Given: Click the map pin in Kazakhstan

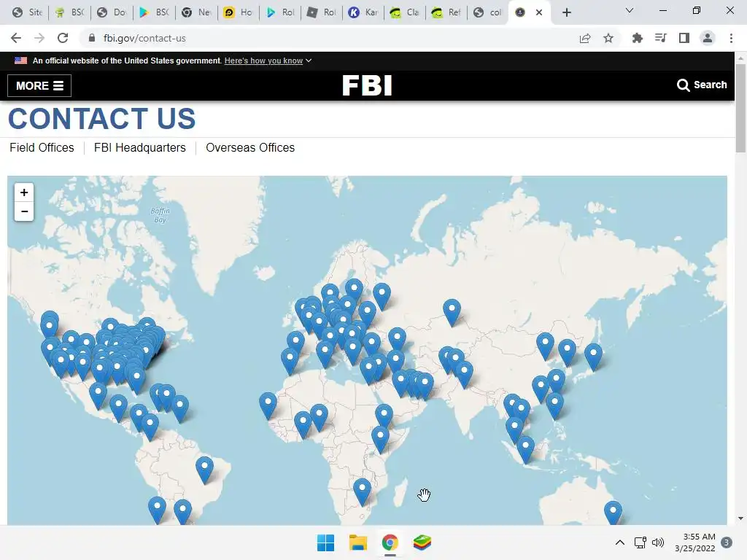Looking at the screenshot, I should point(452,312).
